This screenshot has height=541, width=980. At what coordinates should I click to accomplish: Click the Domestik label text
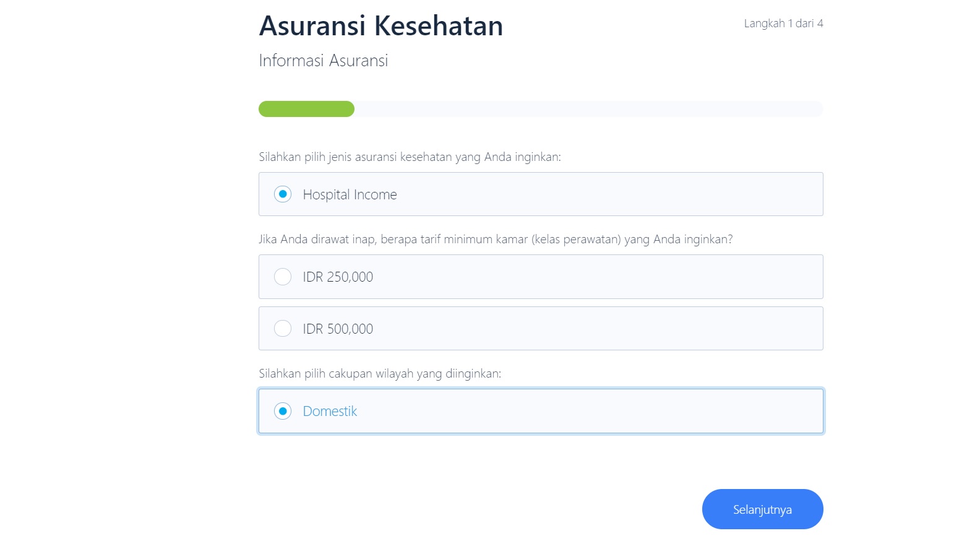tap(330, 411)
